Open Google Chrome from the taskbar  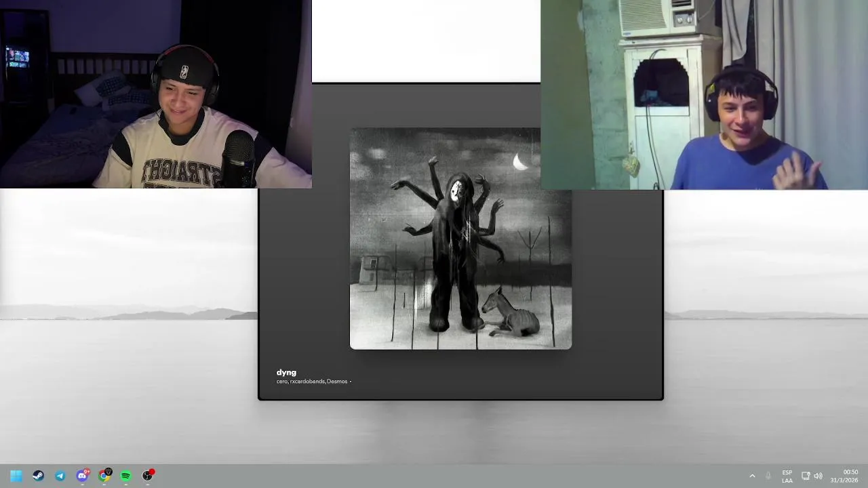(x=104, y=476)
